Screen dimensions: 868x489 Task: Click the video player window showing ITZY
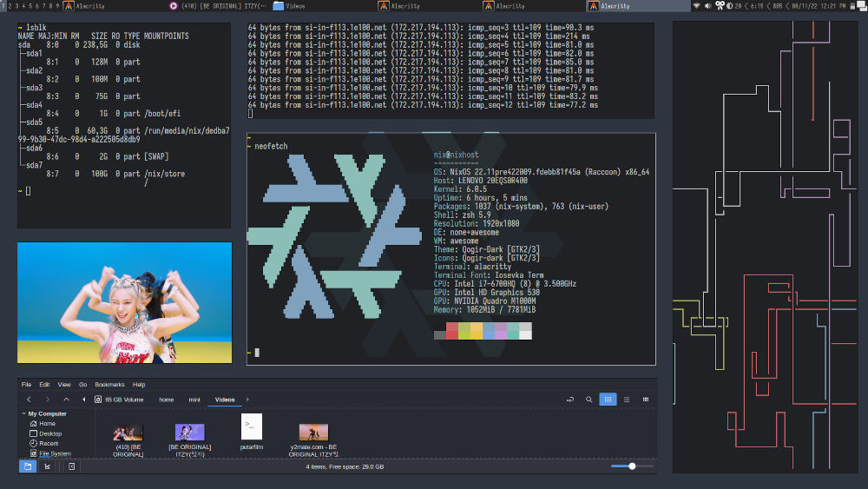(124, 302)
